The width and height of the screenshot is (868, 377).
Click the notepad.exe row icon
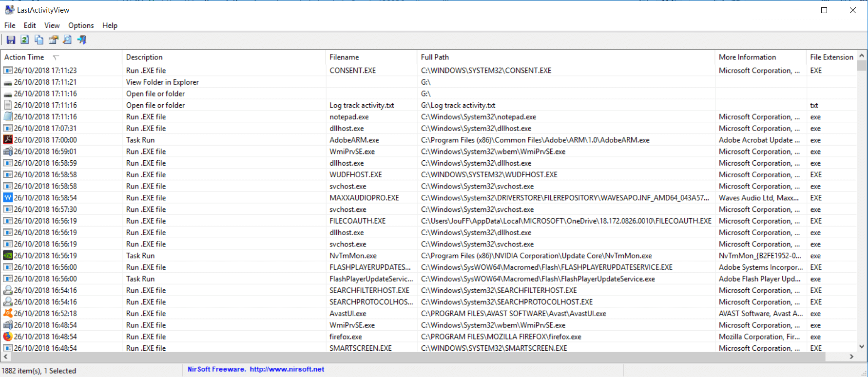click(x=8, y=117)
